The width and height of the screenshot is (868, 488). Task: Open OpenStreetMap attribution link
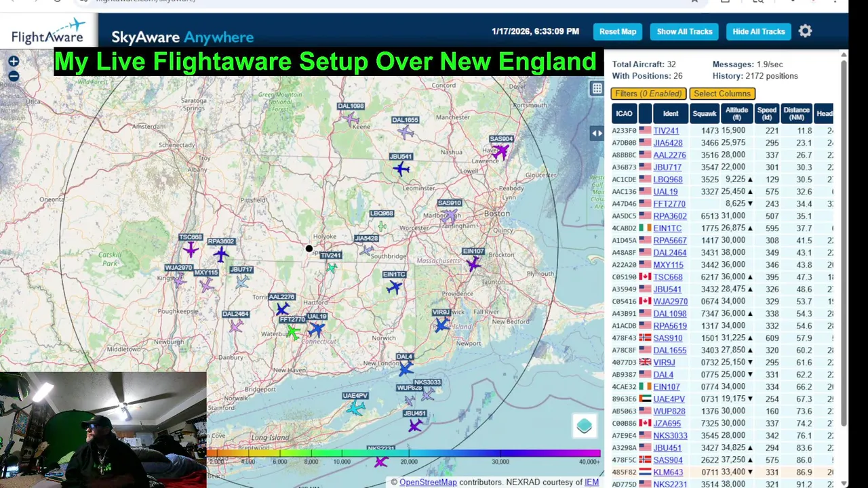coord(428,483)
